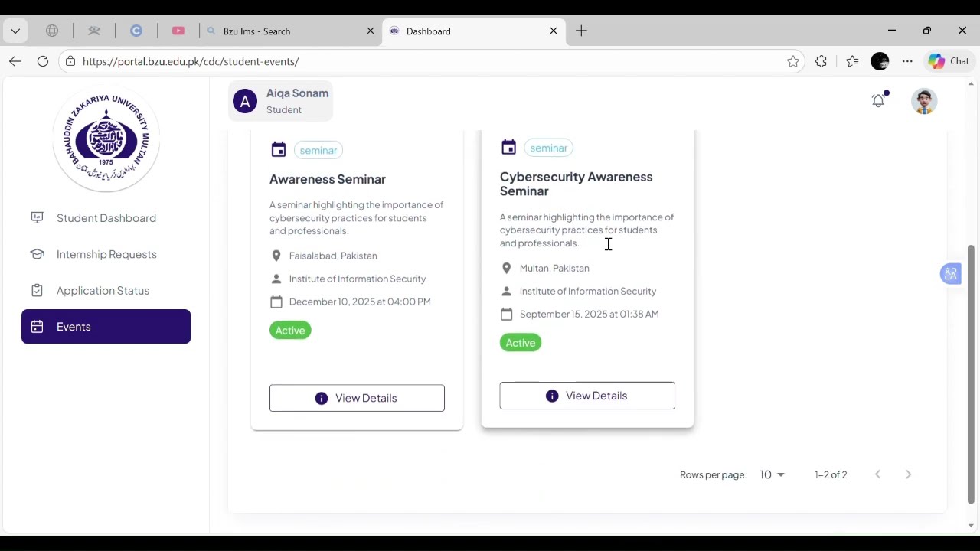Image resolution: width=980 pixels, height=551 pixels.
Task: Click the translate floating icon
Action: tap(950, 274)
